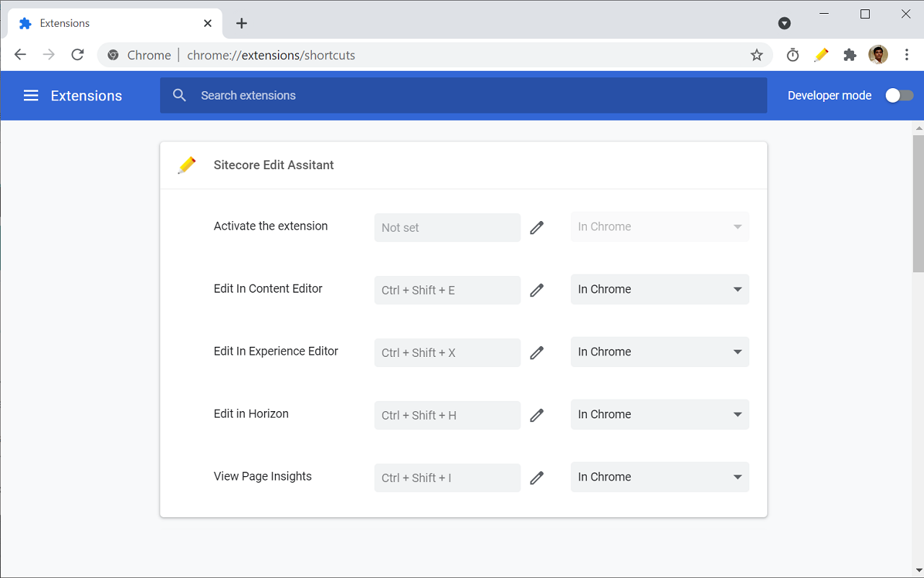Toggle Developer mode switch
Viewport: 924px width, 578px height.
point(899,95)
